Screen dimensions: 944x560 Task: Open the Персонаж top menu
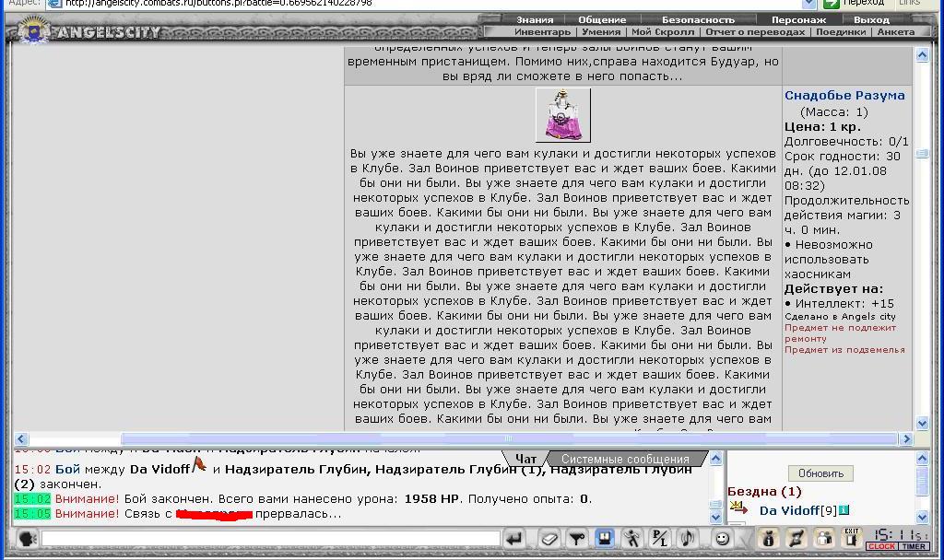pyautogui.click(x=799, y=20)
